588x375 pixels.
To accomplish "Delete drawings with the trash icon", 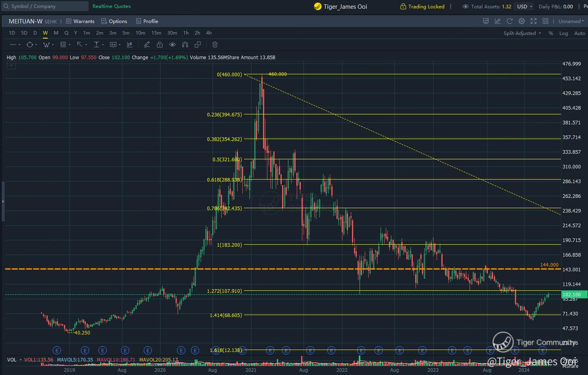I will 215,44.
